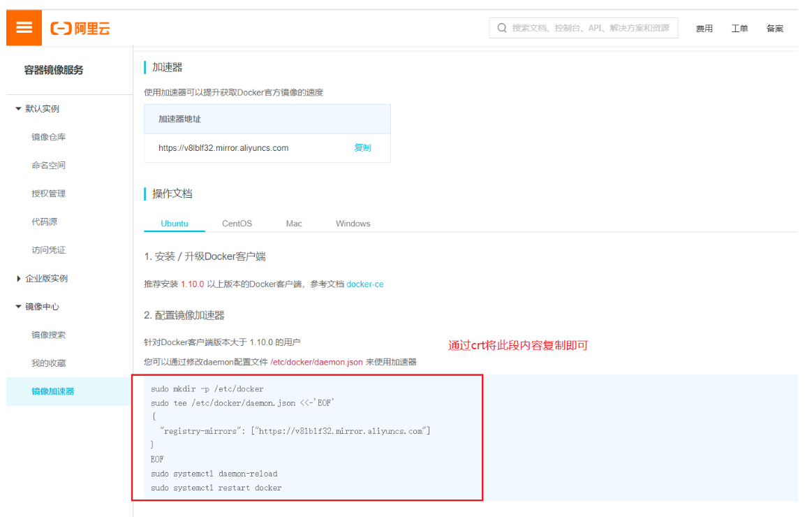Open the 工单 menu
Screen dimensions: 812x517
[739, 28]
